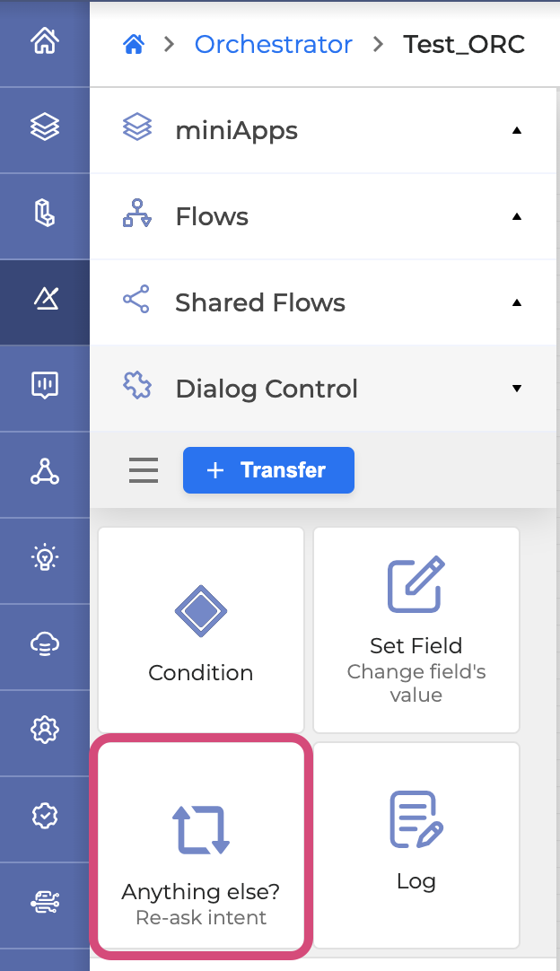
Task: Pick the Log block tile
Action: point(416,844)
